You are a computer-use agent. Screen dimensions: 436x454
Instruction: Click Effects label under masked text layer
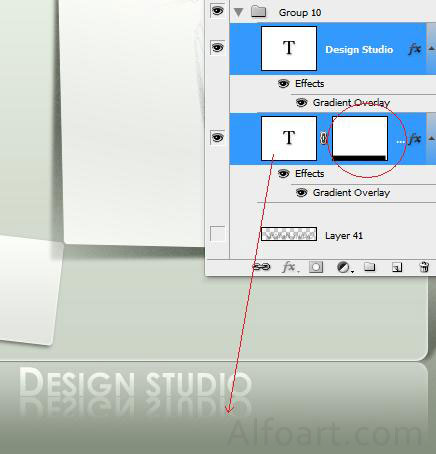tap(309, 173)
